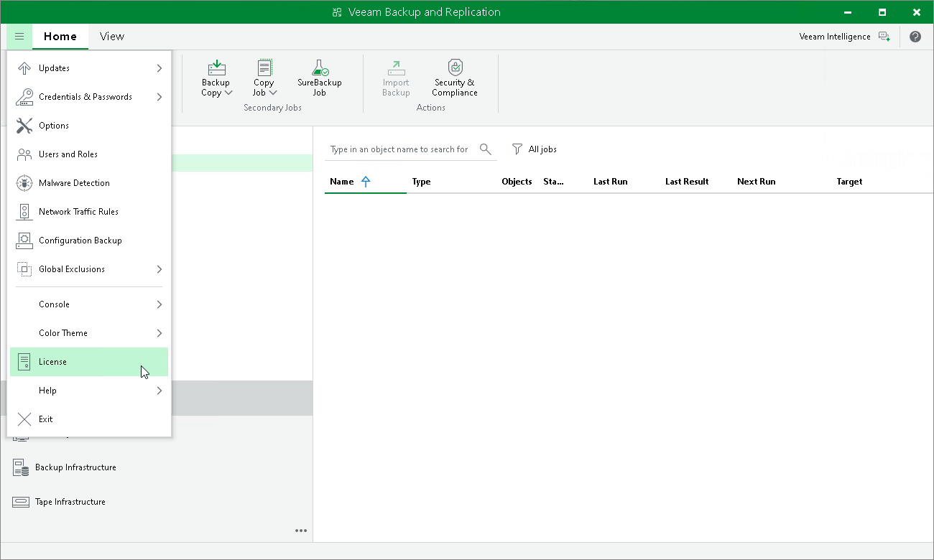The height and width of the screenshot is (560, 934).
Task: Switch to the Home ribbon tab
Action: click(x=60, y=37)
